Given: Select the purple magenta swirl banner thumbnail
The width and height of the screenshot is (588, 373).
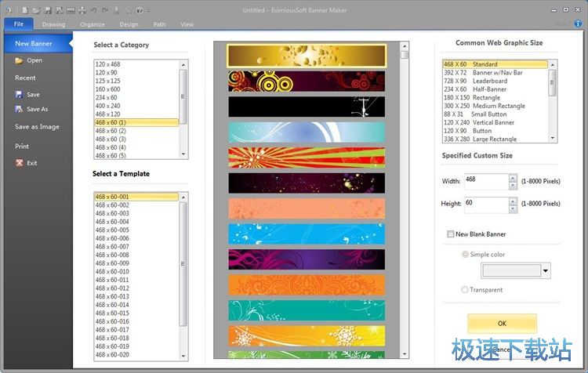Looking at the screenshot, I should click(x=307, y=259).
